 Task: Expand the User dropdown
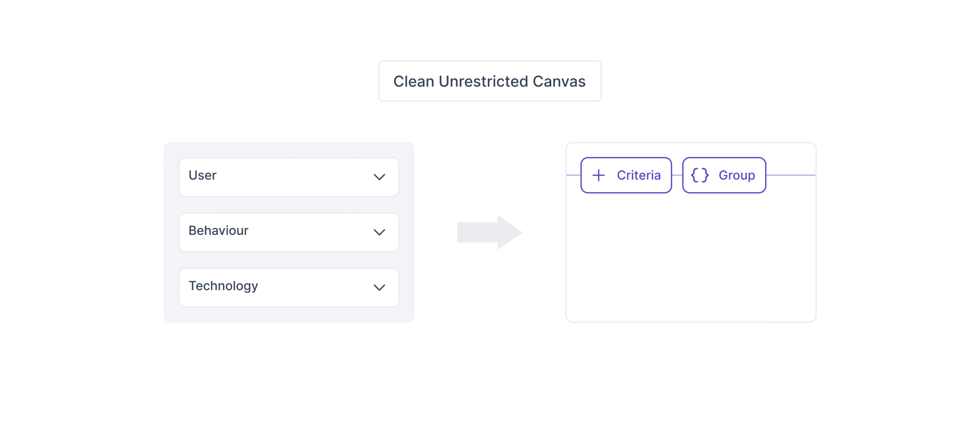point(289,177)
